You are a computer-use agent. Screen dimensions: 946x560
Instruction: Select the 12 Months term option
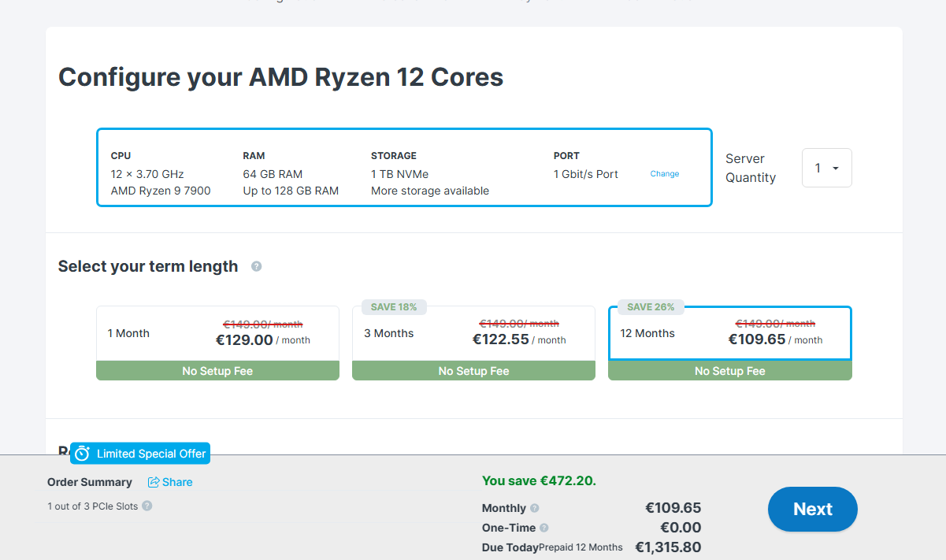click(x=729, y=333)
